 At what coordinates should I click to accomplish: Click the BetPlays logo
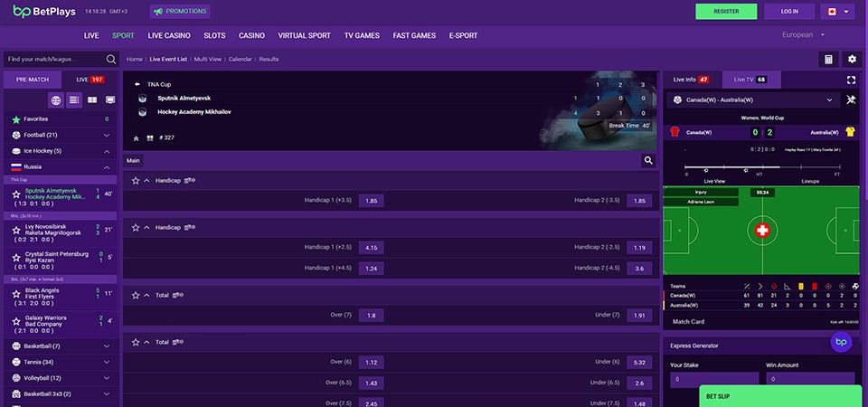click(44, 11)
